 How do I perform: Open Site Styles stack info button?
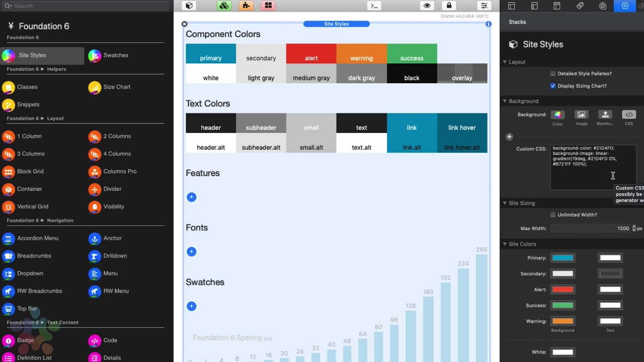coord(488,24)
